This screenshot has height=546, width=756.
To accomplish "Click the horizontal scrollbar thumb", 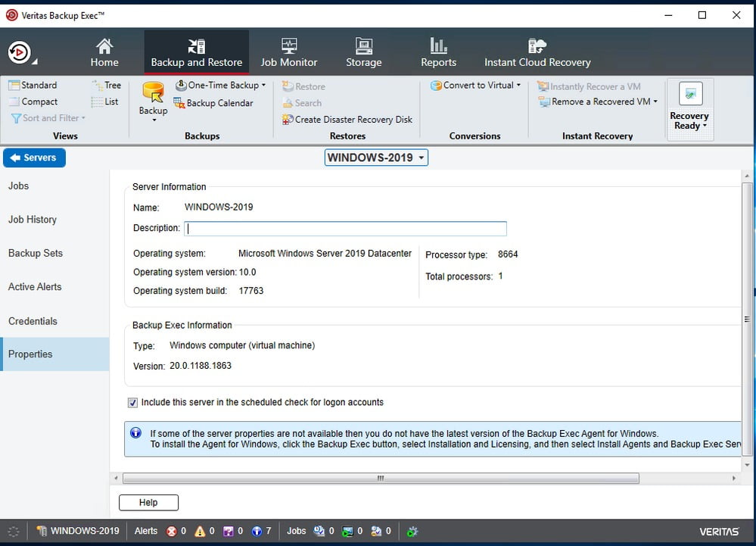I will tap(381, 479).
